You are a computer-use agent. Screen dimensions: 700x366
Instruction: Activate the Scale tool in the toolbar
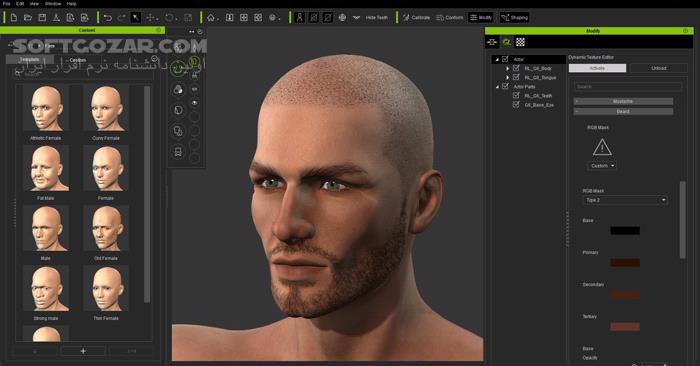(x=188, y=18)
